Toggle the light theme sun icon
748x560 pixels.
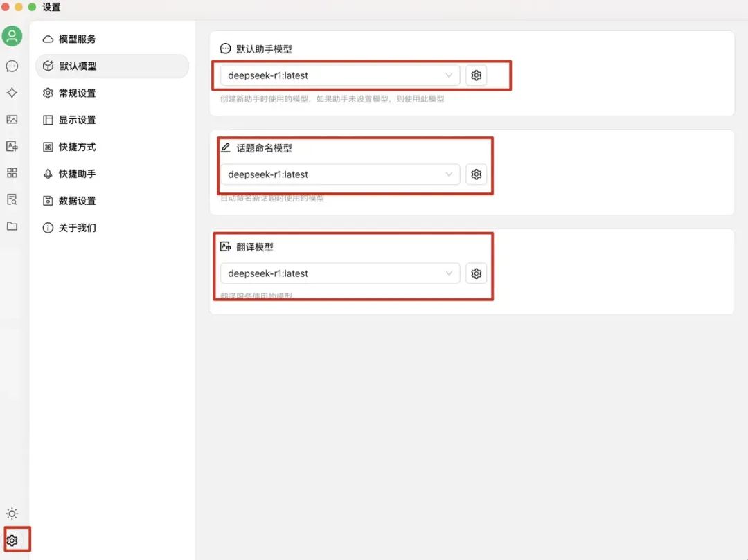12,514
